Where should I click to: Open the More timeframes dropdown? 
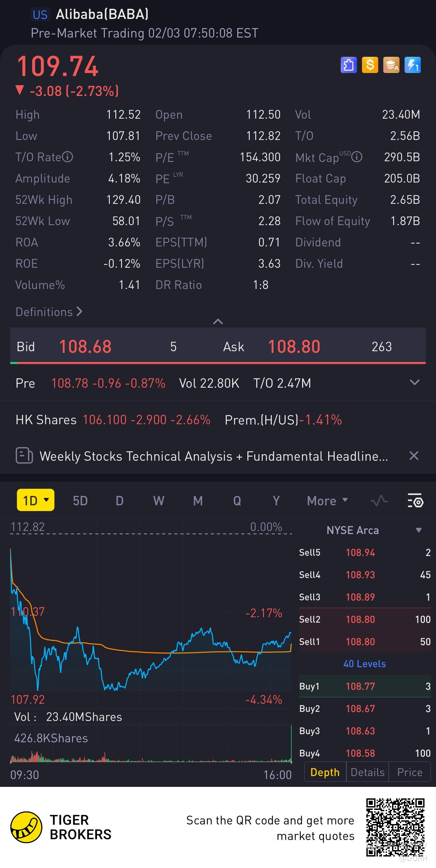tap(327, 501)
